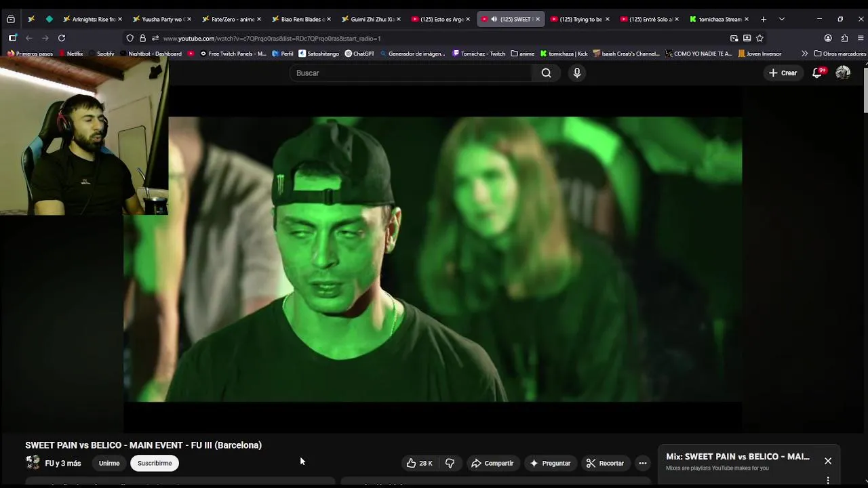The width and height of the screenshot is (868, 488).
Task: Open YouTube account avatar menu
Action: pyautogui.click(x=843, y=73)
